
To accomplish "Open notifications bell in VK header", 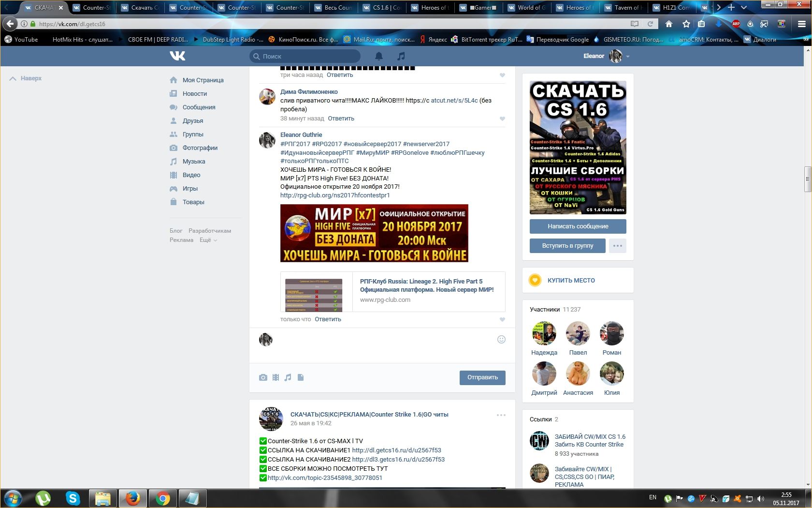I will (379, 56).
